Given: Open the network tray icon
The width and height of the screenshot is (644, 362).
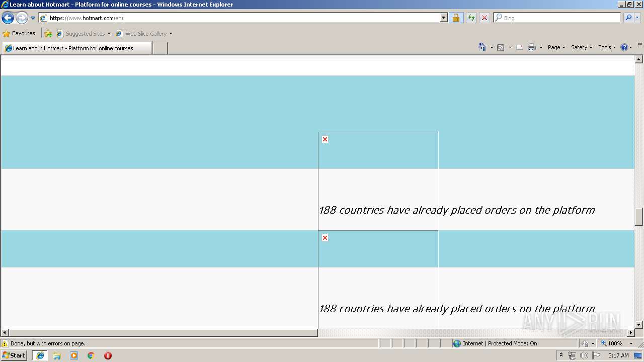Looking at the screenshot, I should 572,355.
